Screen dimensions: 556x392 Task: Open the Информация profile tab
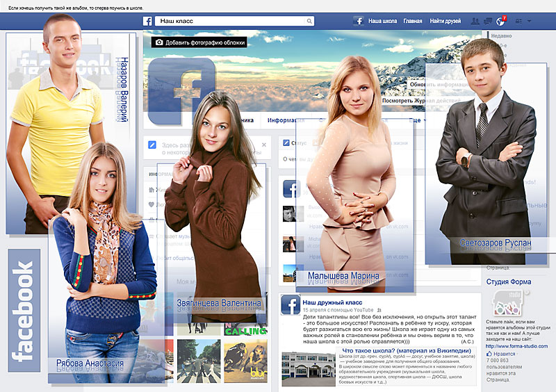point(286,120)
